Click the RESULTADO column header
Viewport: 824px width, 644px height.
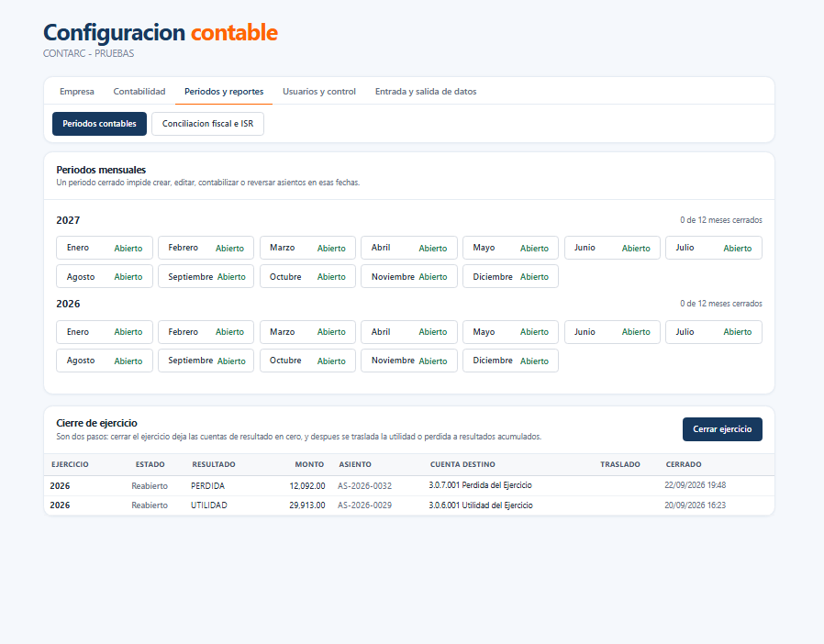tap(214, 464)
